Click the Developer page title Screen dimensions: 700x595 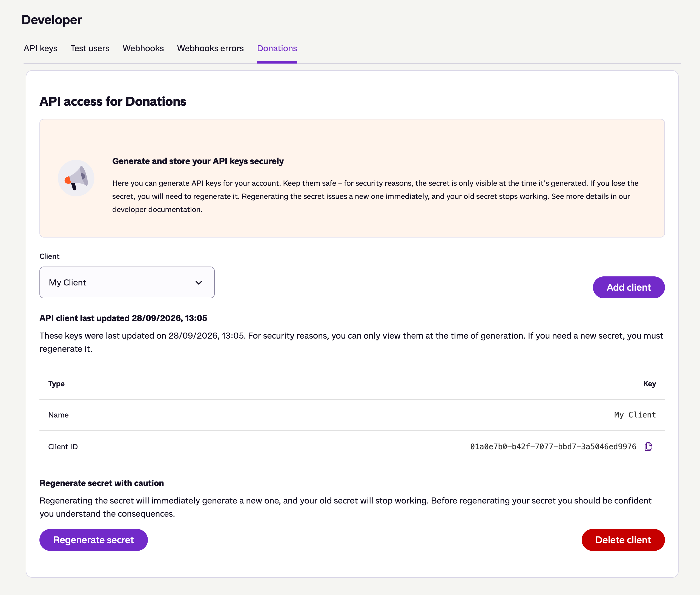coord(51,20)
